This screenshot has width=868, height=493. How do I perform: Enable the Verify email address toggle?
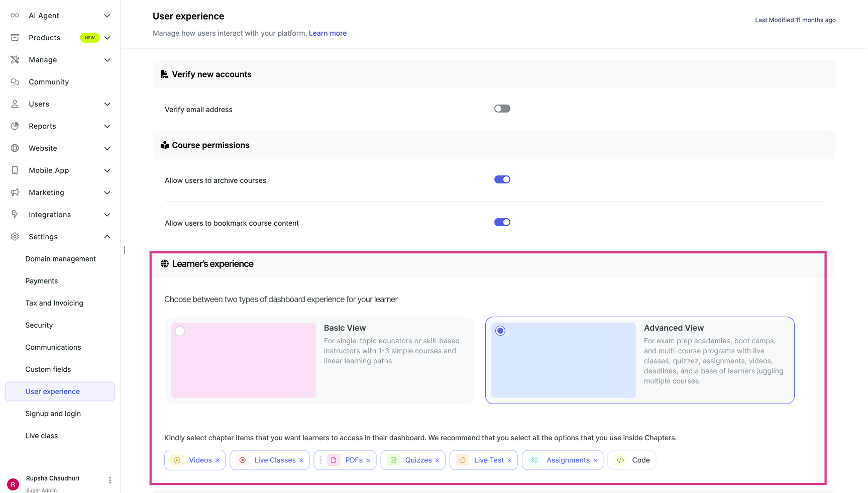tap(502, 109)
